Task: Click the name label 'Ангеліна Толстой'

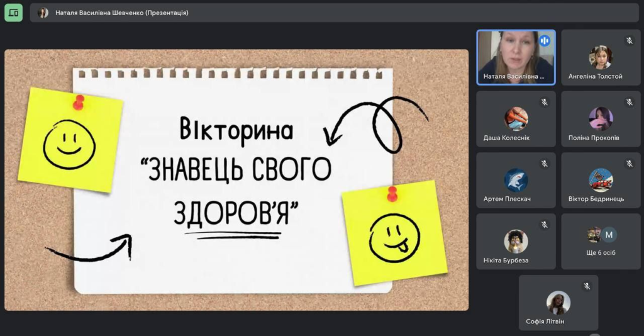Action: pyautogui.click(x=595, y=76)
